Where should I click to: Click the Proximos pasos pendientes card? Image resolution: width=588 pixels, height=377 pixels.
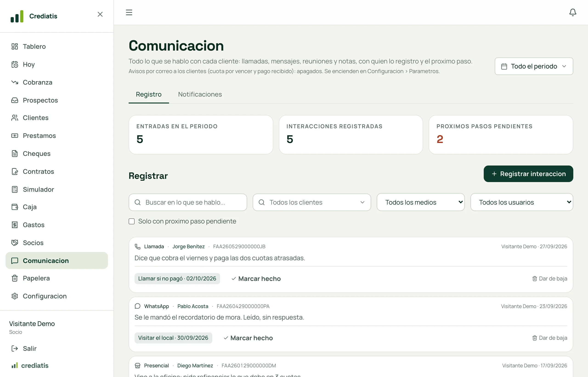pyautogui.click(x=500, y=135)
